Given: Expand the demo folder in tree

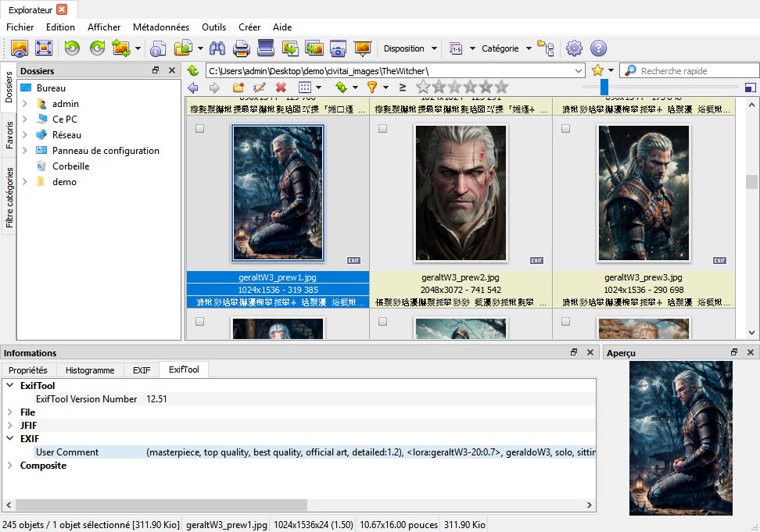Looking at the screenshot, I should 25,182.
